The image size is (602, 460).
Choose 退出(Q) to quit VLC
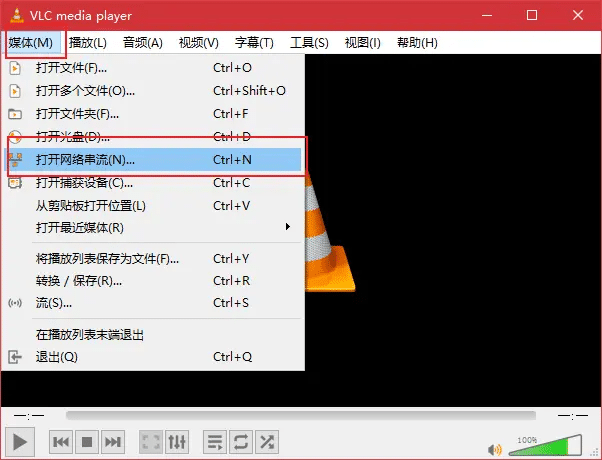(x=153, y=357)
